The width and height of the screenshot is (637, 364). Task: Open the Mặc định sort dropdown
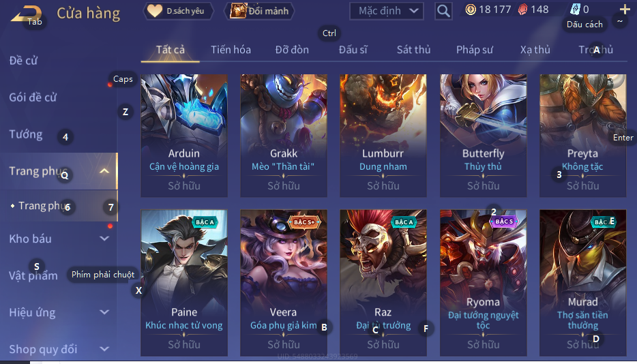point(386,11)
